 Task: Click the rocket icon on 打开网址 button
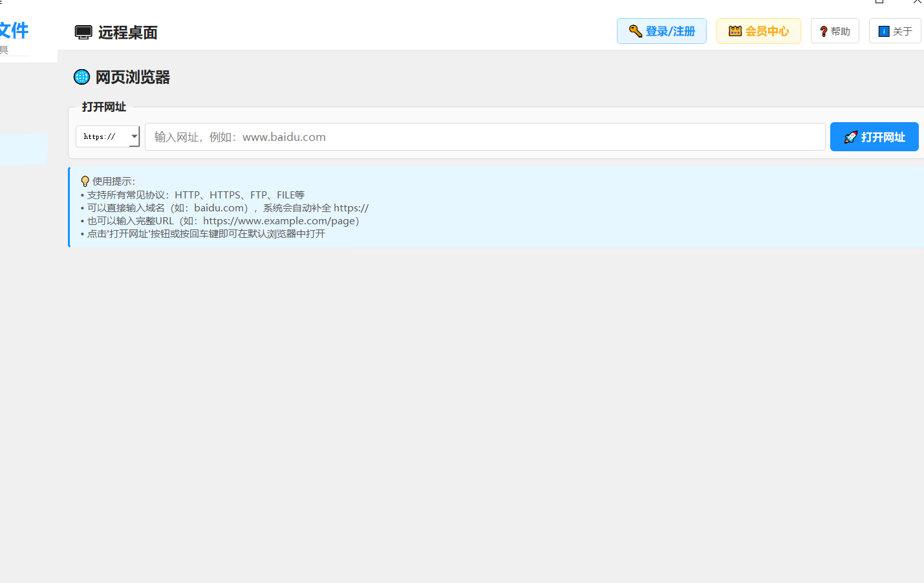[x=850, y=137]
